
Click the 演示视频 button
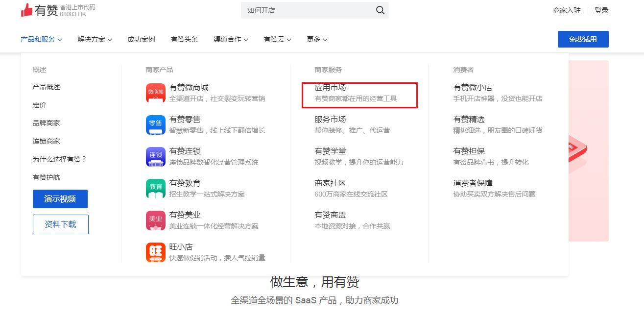60,199
